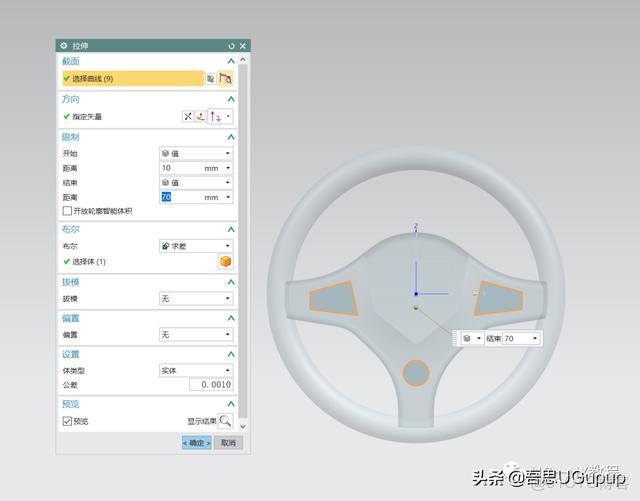Screen dimensions: 640x501
Task: Click the on-screen 结束 70 value box
Action: (517, 338)
